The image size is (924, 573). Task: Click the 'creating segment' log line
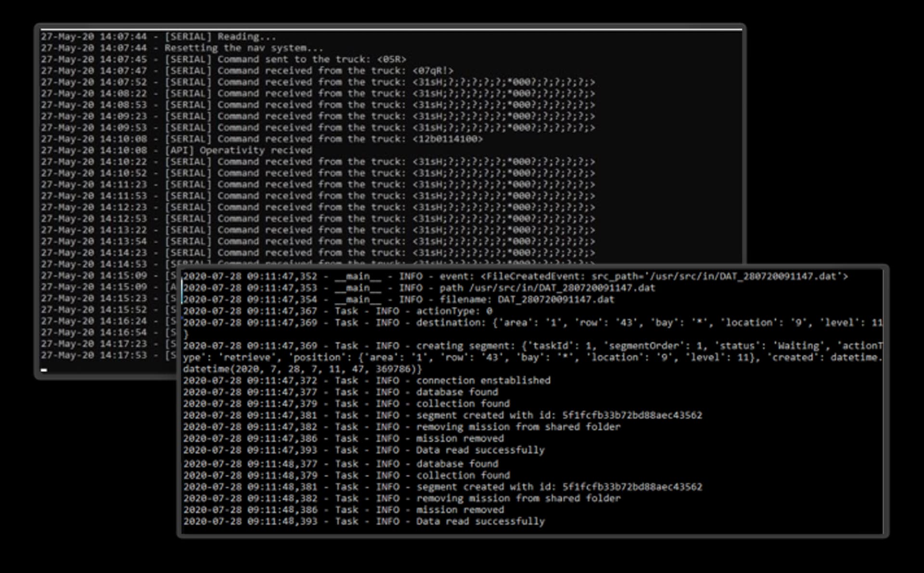[x=529, y=346]
